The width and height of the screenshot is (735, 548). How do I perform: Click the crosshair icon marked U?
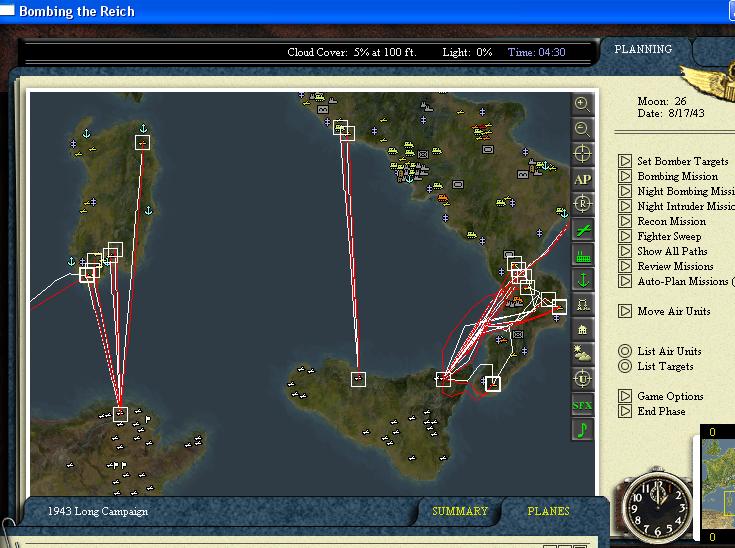(582, 379)
